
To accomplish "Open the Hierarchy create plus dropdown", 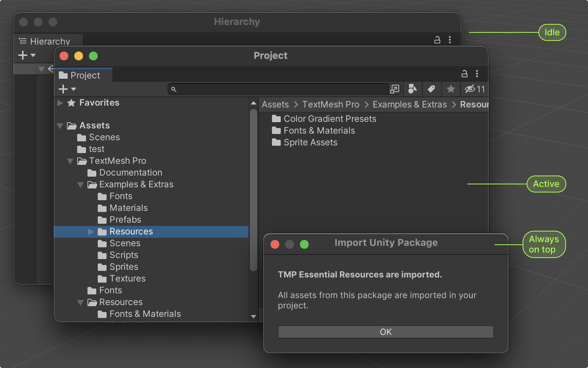I will [x=27, y=55].
